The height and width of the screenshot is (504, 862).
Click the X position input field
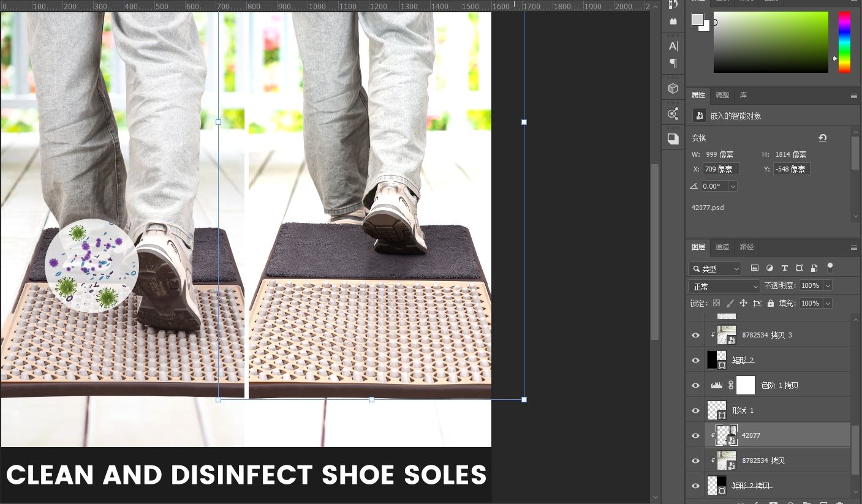pyautogui.click(x=720, y=169)
